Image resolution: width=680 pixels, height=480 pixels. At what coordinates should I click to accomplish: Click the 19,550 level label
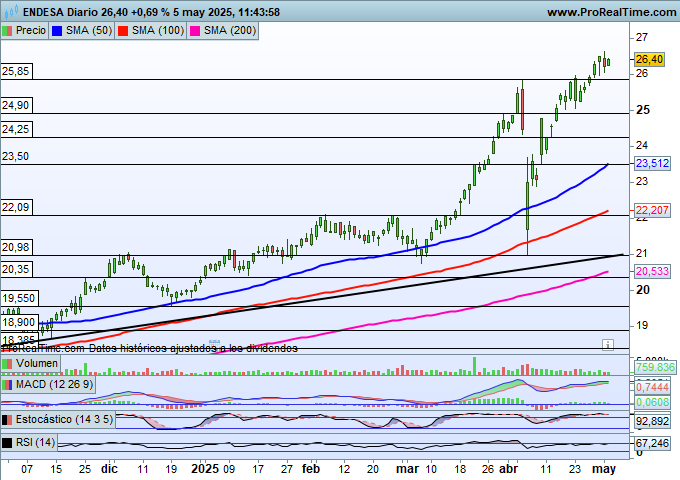[19, 298]
